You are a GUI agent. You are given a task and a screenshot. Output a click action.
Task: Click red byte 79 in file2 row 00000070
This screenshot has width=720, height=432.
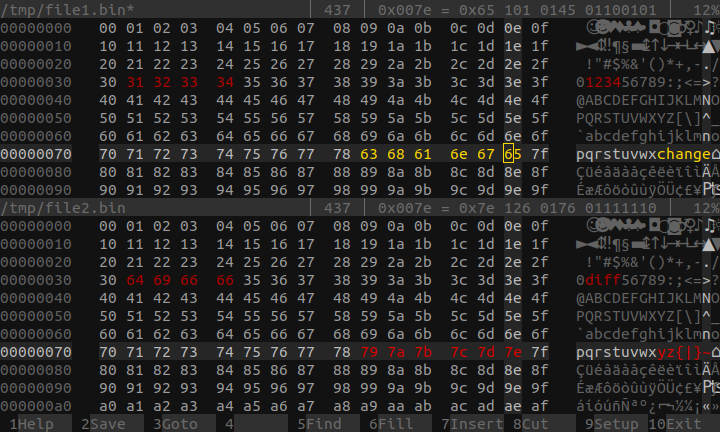(369, 352)
